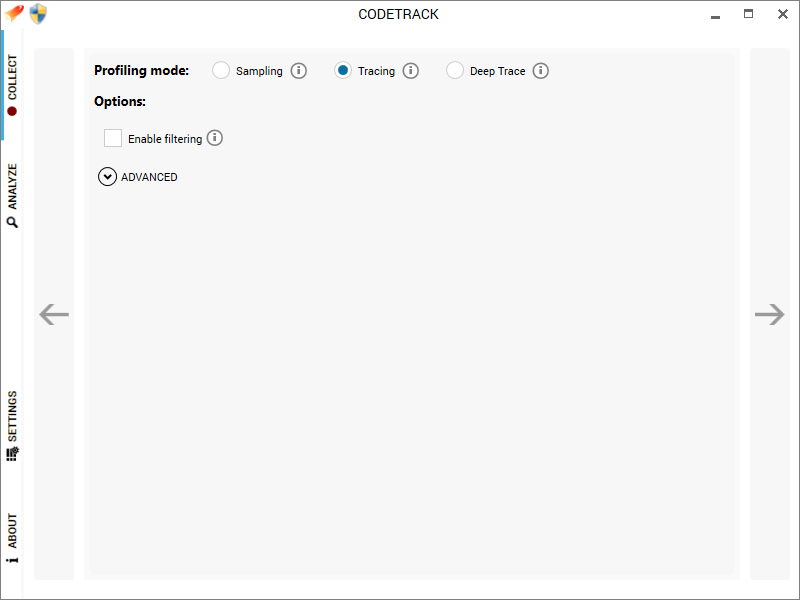The width and height of the screenshot is (800, 600).
Task: Click the info icon next to Tracing
Action: click(411, 70)
